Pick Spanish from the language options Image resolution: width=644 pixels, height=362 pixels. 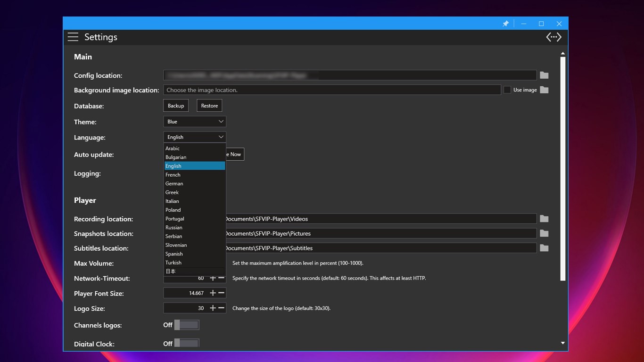tap(174, 254)
